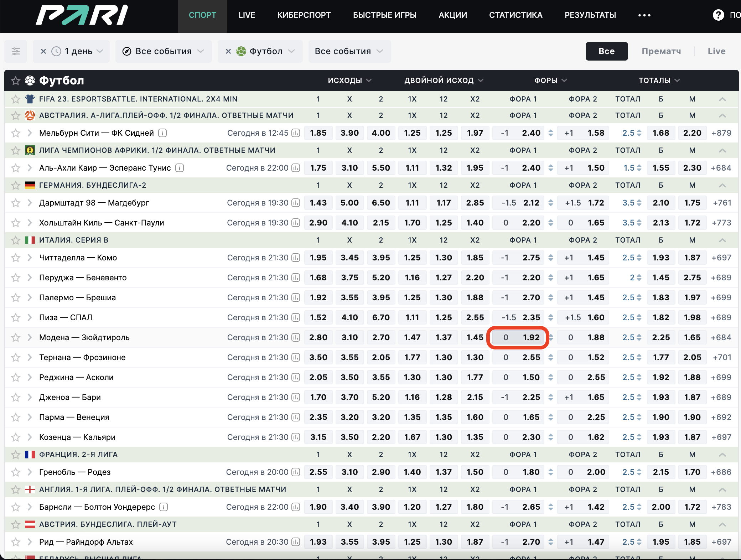Open the ДВОЙНОЙ ИСХОД column dropdown

[444, 81]
